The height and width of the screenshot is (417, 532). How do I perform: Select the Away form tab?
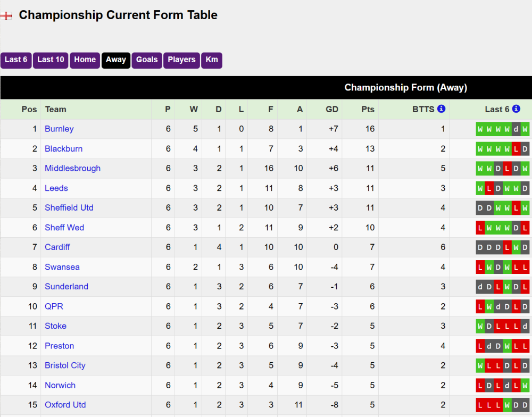116,60
